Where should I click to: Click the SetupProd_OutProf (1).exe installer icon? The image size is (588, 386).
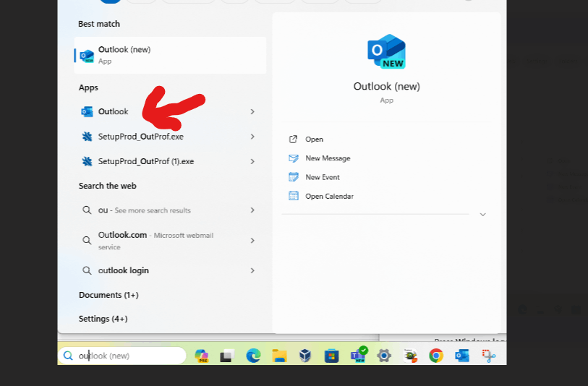tap(87, 161)
